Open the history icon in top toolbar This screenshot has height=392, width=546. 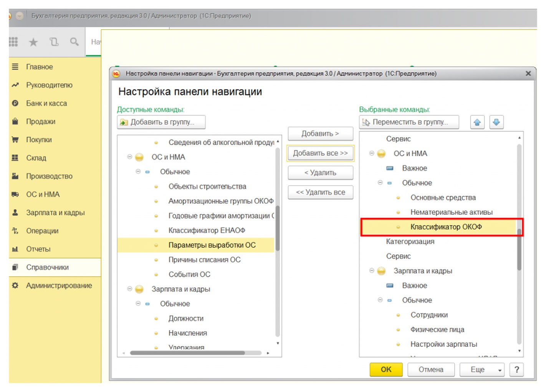54,42
